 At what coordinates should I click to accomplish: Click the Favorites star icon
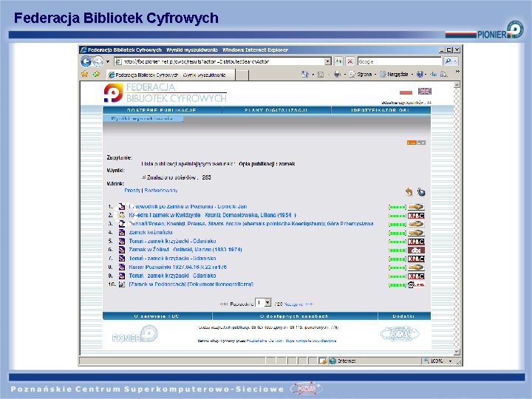click(85, 74)
